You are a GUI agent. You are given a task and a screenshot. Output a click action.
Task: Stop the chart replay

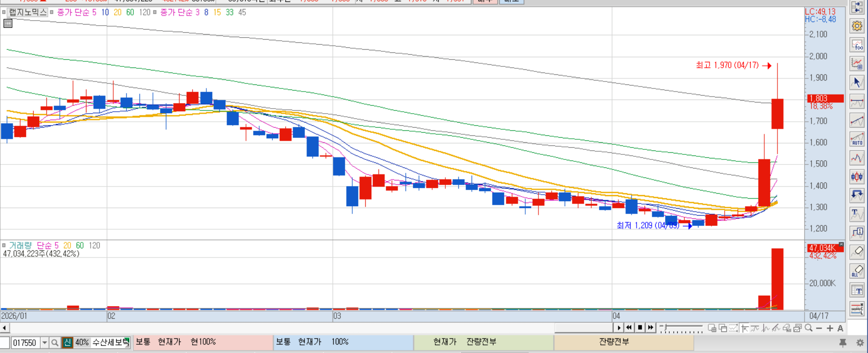pyautogui.click(x=640, y=328)
